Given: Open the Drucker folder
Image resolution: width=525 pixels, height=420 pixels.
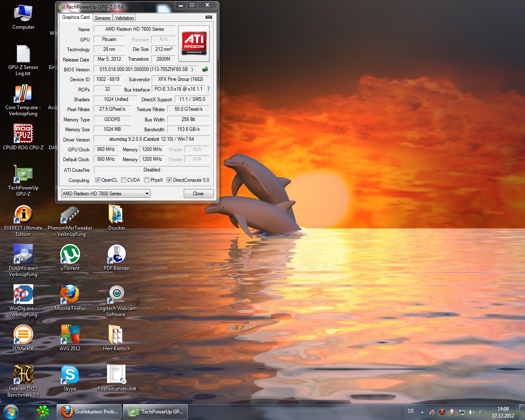Looking at the screenshot, I should click(116, 217).
